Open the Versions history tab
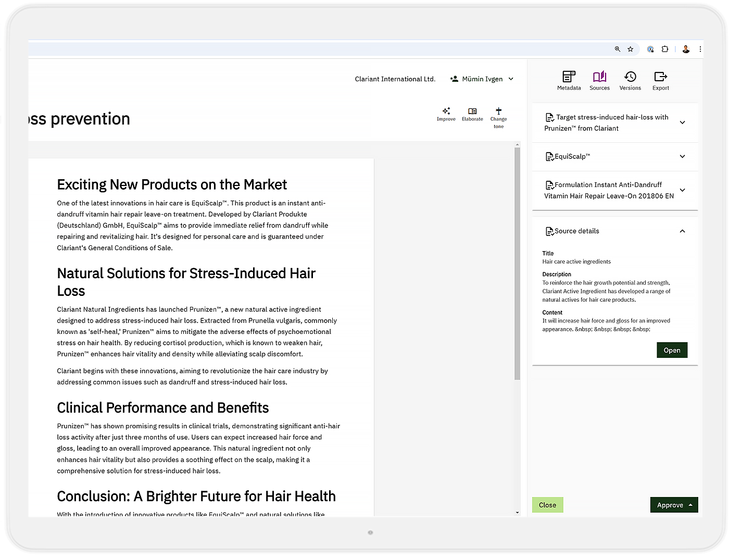Viewport: 729px width, 560px height. (630, 81)
